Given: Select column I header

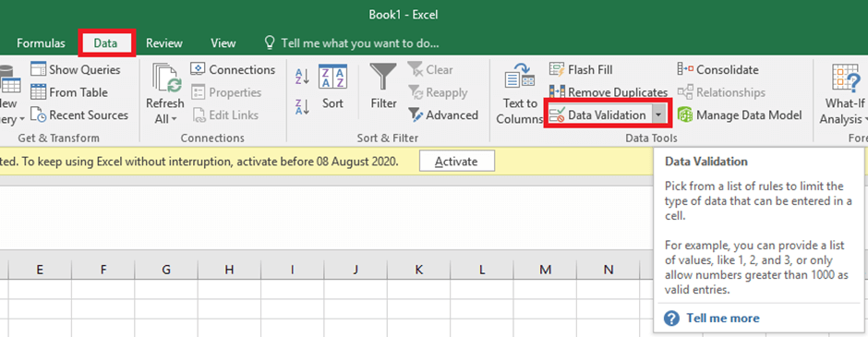Looking at the screenshot, I should (293, 270).
